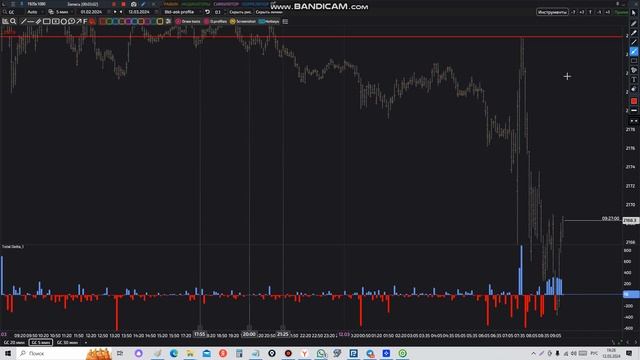
Task: Select the horizontal line drawing tool
Action: tap(31, 21)
